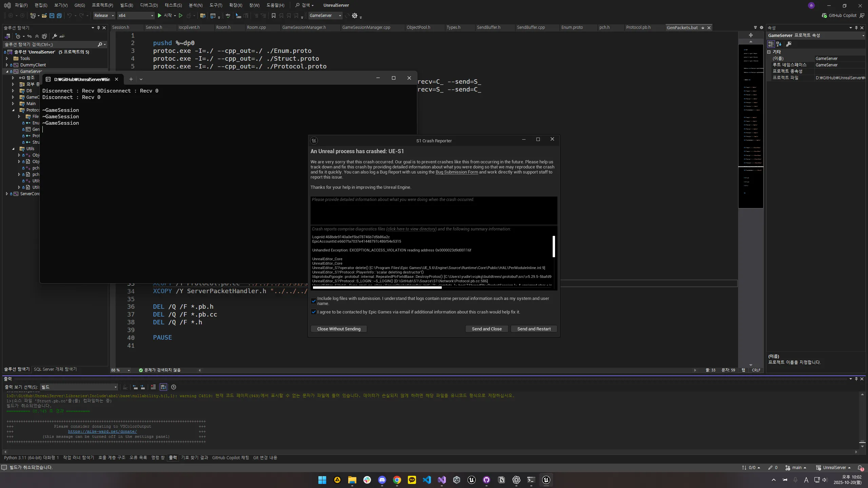The height and width of the screenshot is (488, 868).
Task: Click Close Without Sending button
Action: 339,329
